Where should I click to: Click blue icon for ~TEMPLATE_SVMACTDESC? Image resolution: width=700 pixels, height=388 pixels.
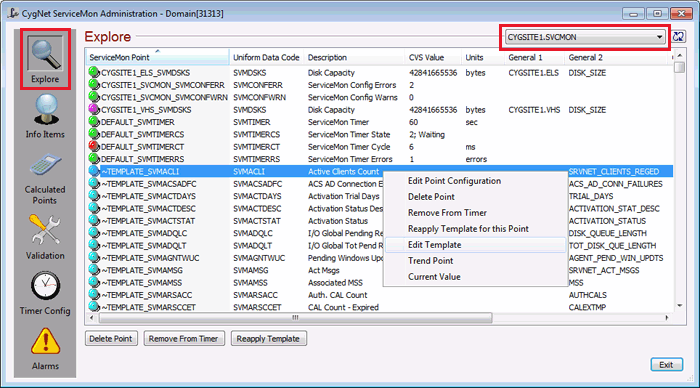[x=93, y=208]
